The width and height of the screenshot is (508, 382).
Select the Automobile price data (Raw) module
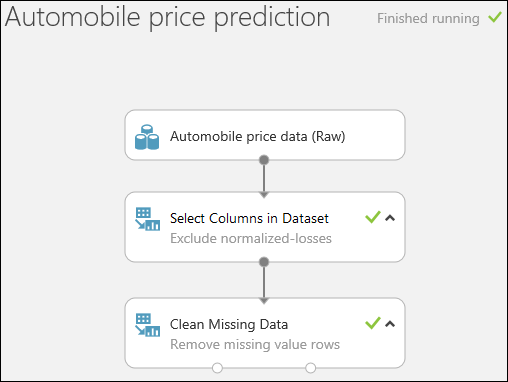[x=265, y=135]
